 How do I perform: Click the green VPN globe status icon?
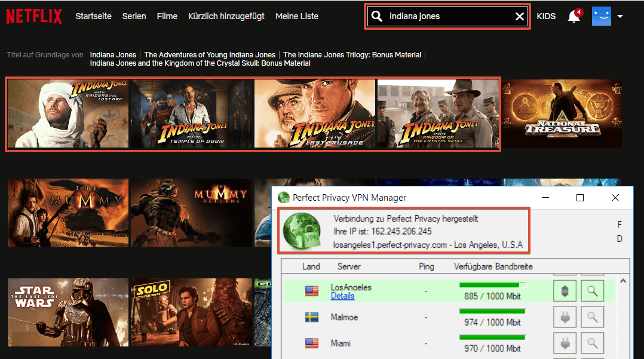(302, 231)
